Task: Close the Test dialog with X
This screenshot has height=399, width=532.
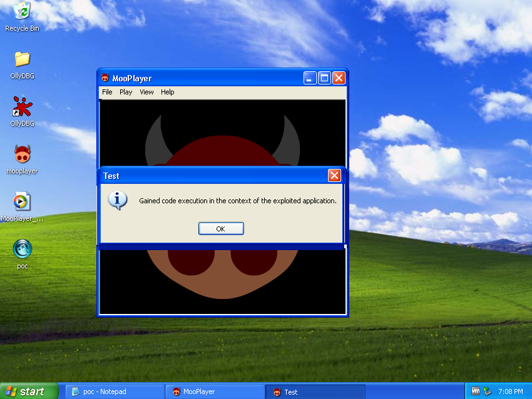Action: (334, 175)
